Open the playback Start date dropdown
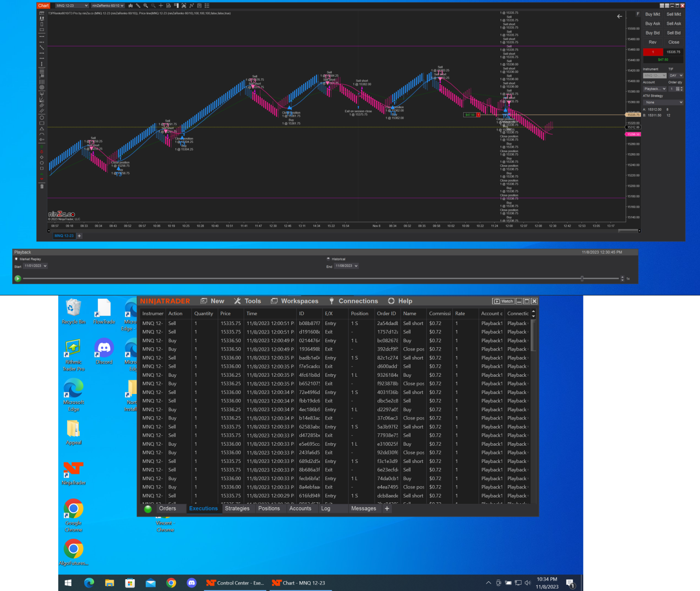Screen dimensions: 700x591 [x=35, y=266]
